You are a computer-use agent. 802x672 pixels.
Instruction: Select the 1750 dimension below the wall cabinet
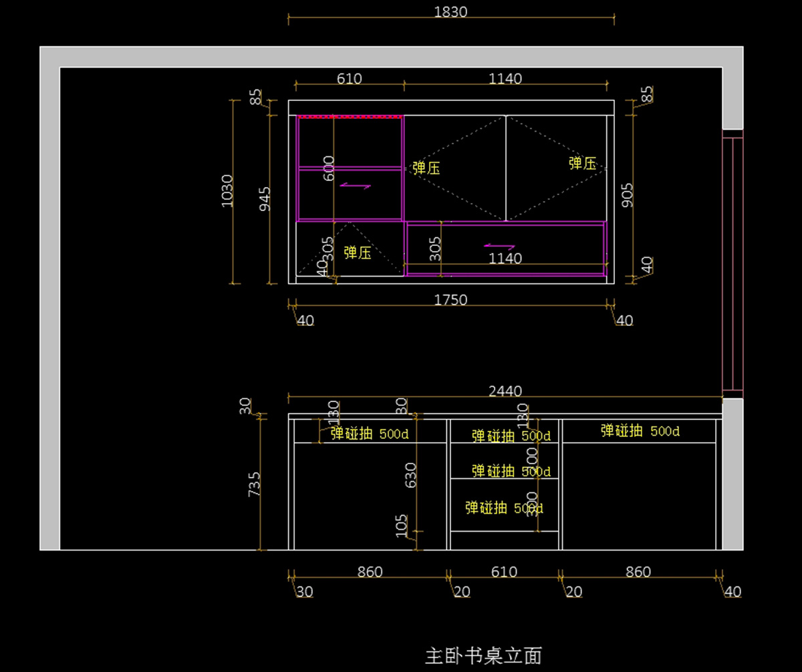[x=450, y=300]
